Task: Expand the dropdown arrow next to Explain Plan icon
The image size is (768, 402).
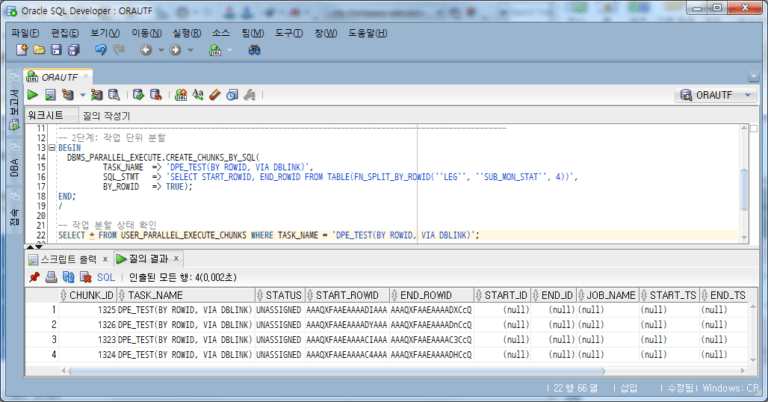Action: pyautogui.click(x=82, y=95)
